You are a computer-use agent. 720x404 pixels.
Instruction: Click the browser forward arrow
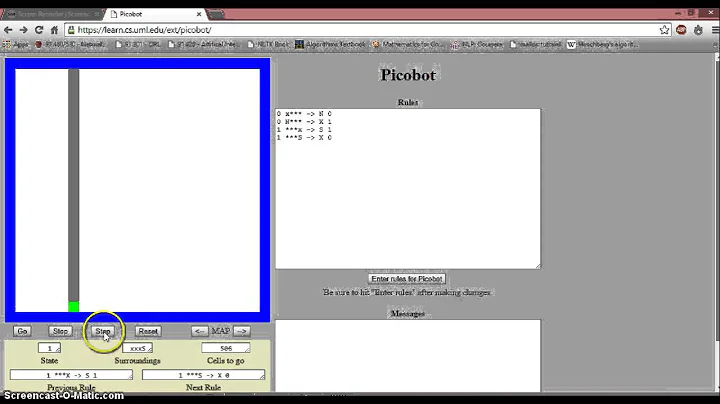click(x=23, y=30)
